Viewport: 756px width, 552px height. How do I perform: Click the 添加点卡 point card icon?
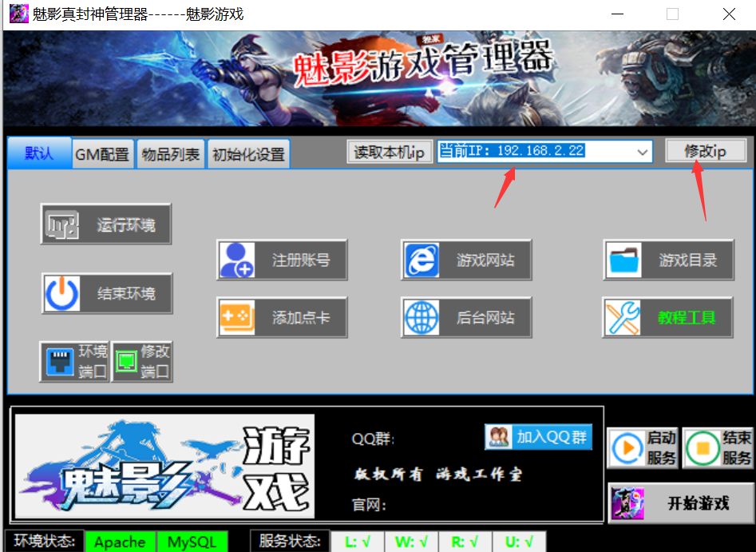(281, 317)
